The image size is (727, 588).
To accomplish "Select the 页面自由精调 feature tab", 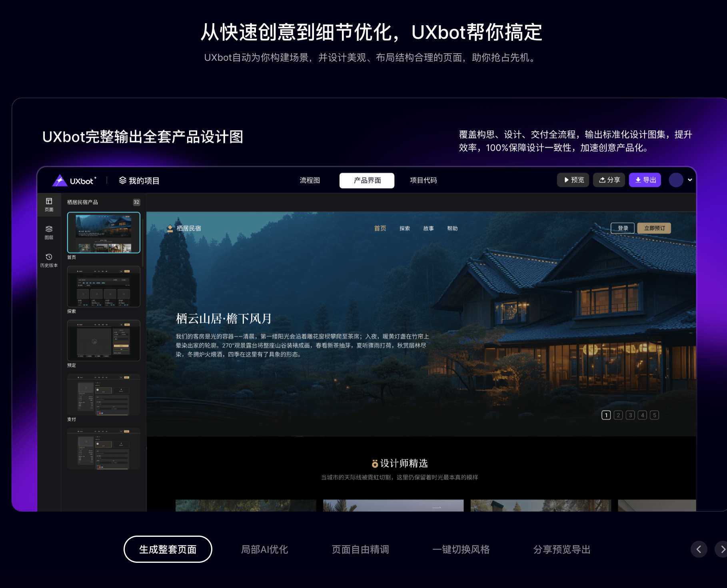I will (360, 549).
